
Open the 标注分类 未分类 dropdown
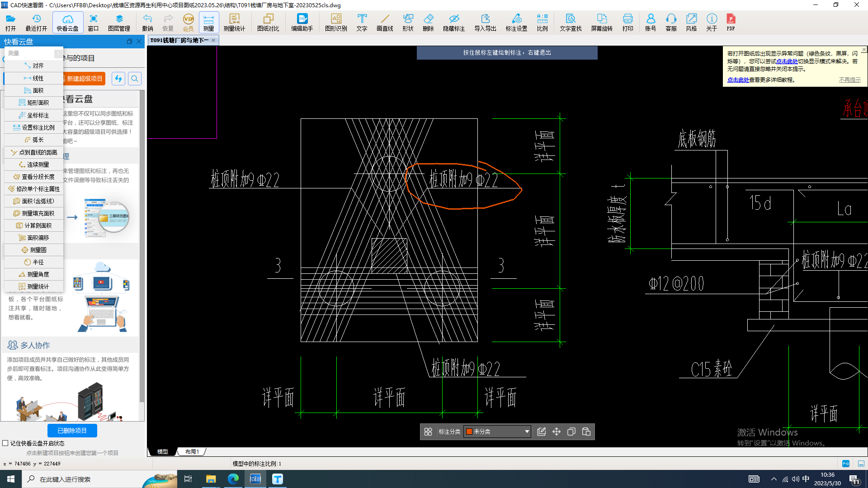pyautogui.click(x=497, y=432)
